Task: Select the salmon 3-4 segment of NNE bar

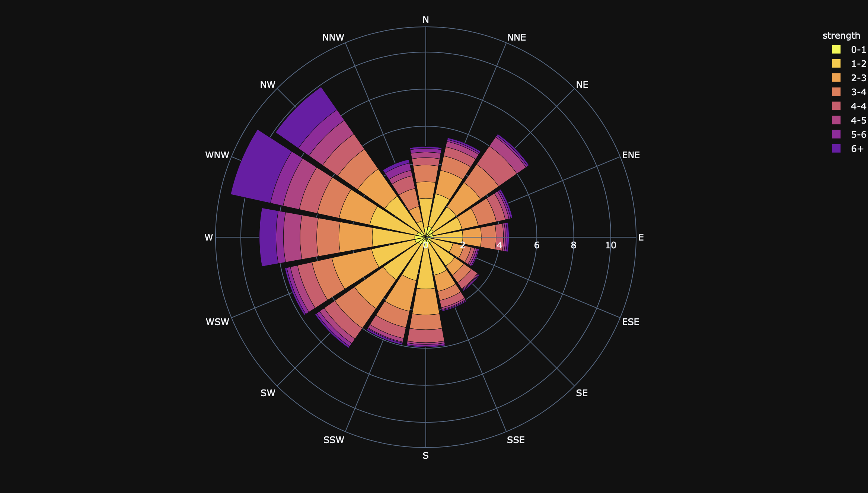Action: (459, 168)
